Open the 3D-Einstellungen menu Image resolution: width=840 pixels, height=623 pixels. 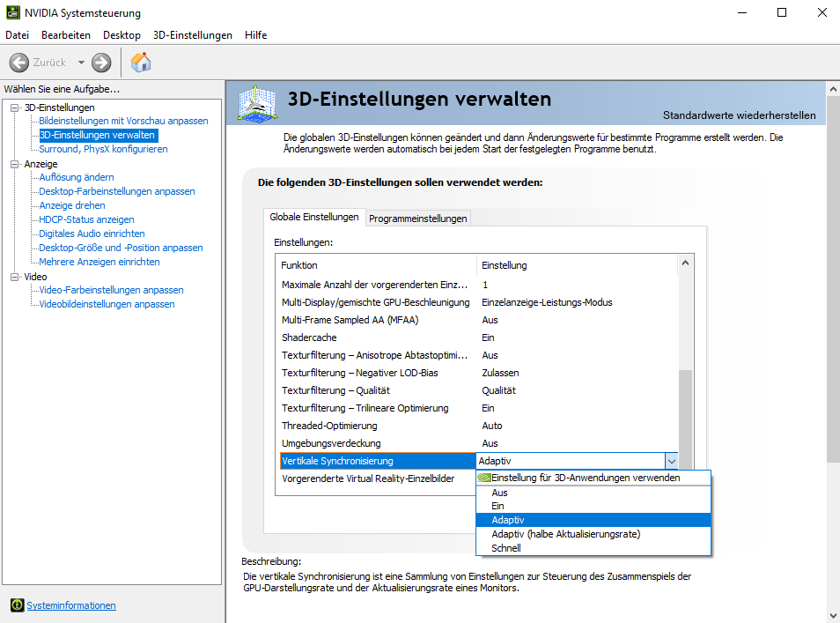[192, 35]
